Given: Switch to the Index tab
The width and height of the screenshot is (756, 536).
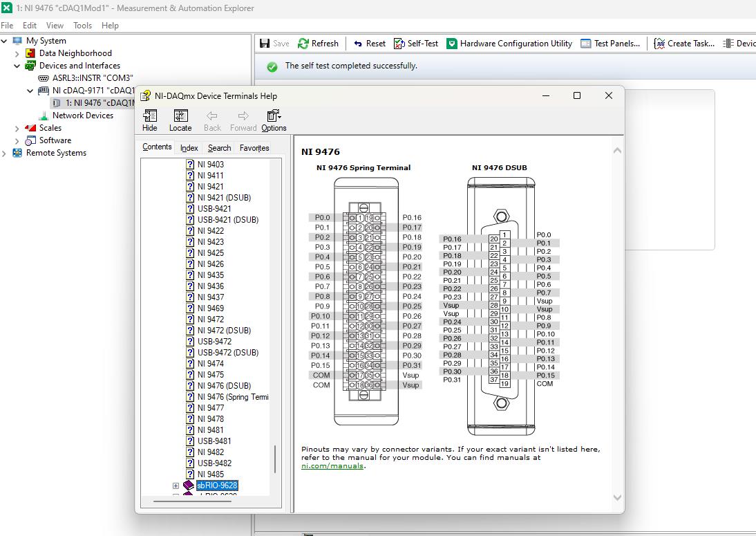Looking at the screenshot, I should pyautogui.click(x=189, y=148).
